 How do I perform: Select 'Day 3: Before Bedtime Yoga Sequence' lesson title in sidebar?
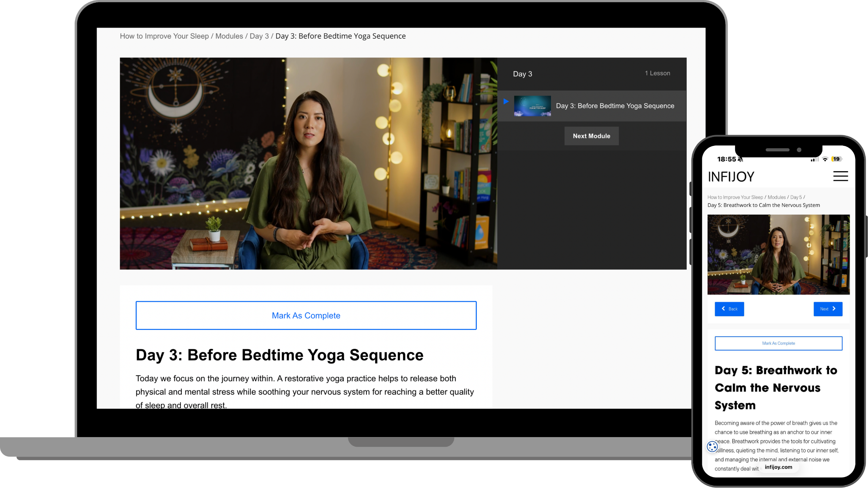click(x=615, y=106)
